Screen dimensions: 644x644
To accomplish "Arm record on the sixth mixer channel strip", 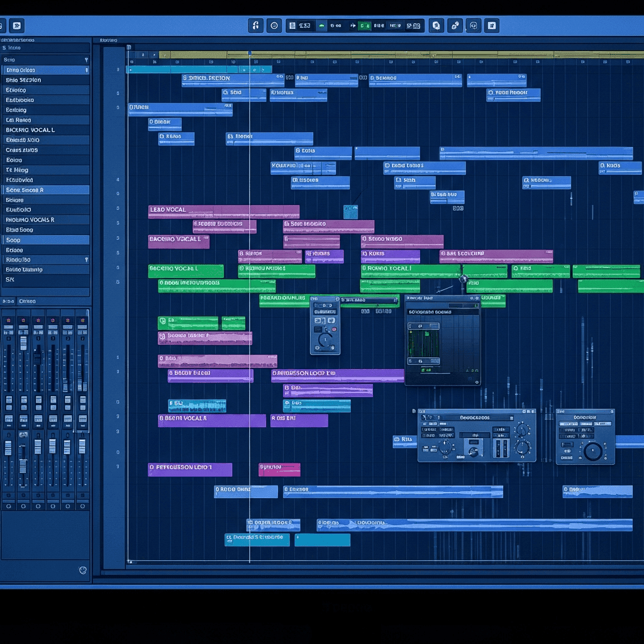I will (x=82, y=320).
